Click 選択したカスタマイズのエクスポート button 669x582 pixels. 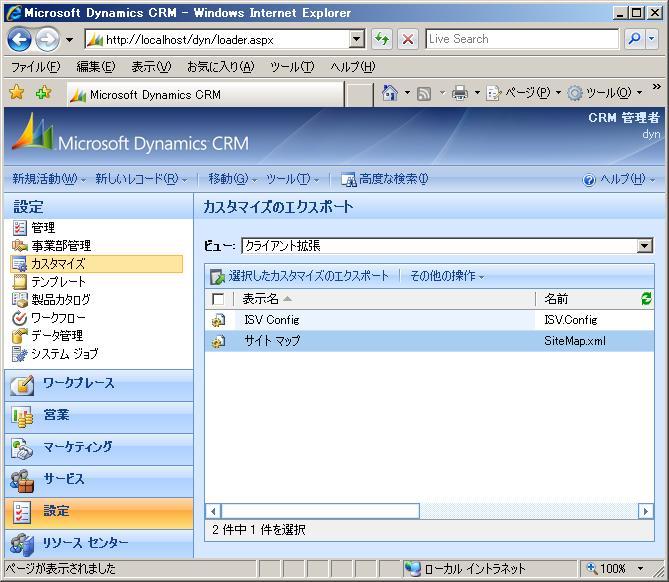coord(299,276)
